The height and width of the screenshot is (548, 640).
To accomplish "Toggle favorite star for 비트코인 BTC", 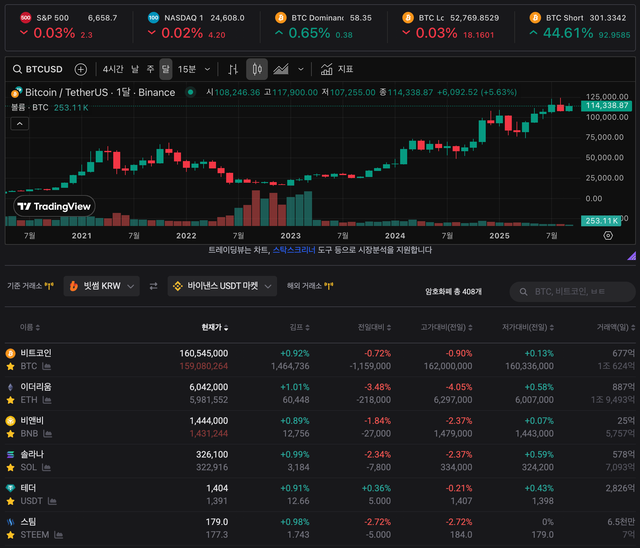I will pos(11,367).
